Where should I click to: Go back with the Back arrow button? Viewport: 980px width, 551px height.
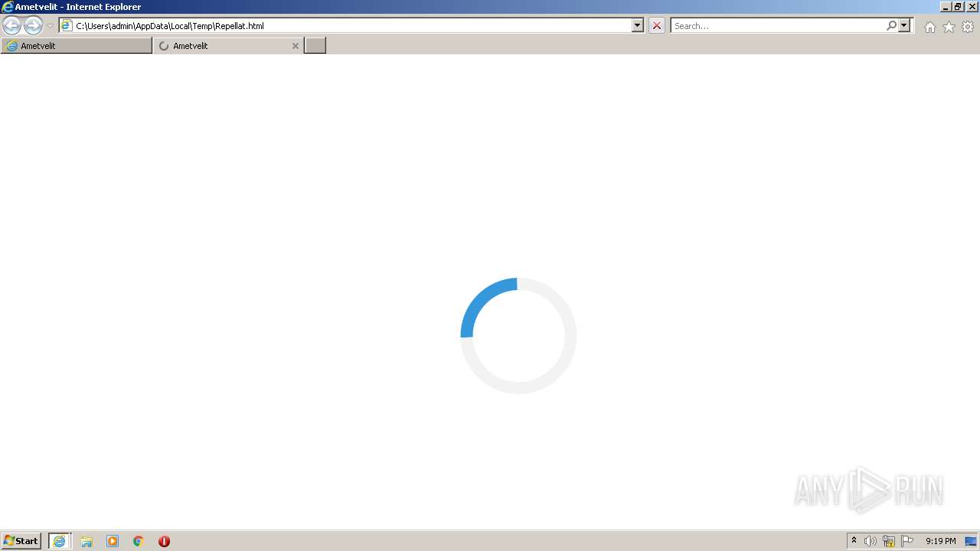(x=12, y=25)
